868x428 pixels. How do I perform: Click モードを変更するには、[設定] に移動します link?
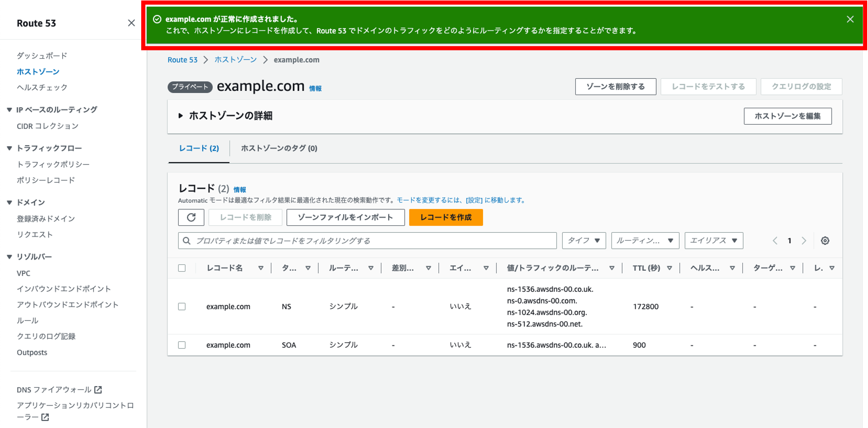point(461,200)
